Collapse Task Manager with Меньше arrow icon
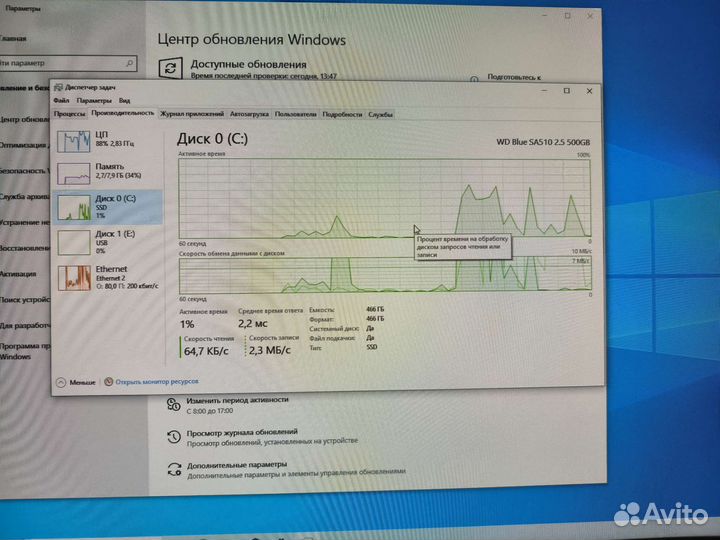The width and height of the screenshot is (720, 540). (x=61, y=382)
